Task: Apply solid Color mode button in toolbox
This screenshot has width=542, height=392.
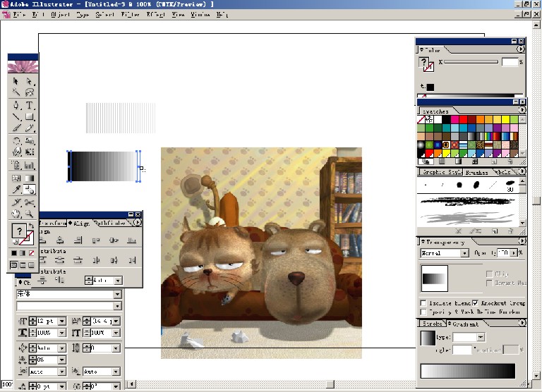Action: (x=14, y=253)
